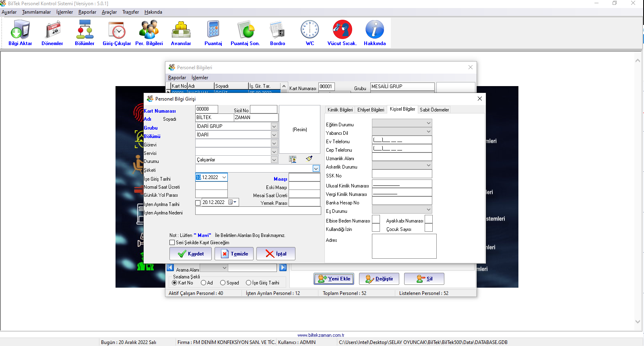Toggle the İşten Ayrılma Tarihi checkbox
This screenshot has height=346, width=644.
[x=198, y=203]
